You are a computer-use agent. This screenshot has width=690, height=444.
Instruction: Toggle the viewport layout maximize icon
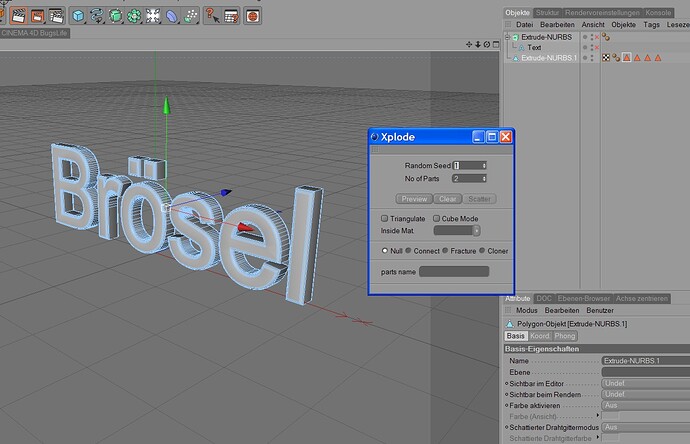(x=496, y=44)
